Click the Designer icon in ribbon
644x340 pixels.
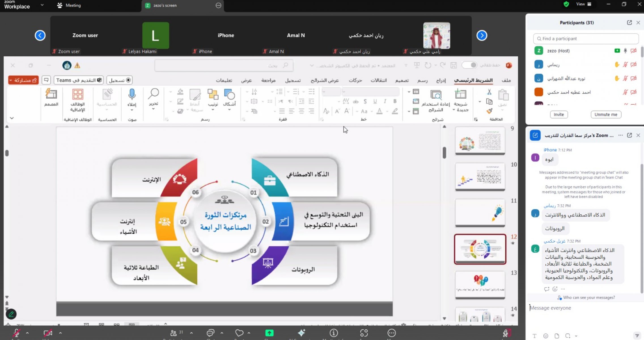pos(51,95)
